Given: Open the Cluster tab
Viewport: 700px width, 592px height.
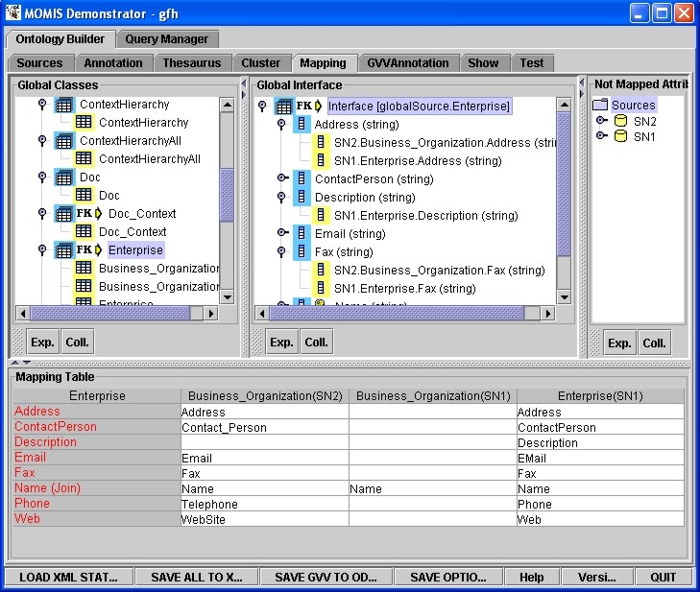Looking at the screenshot, I should [x=261, y=63].
